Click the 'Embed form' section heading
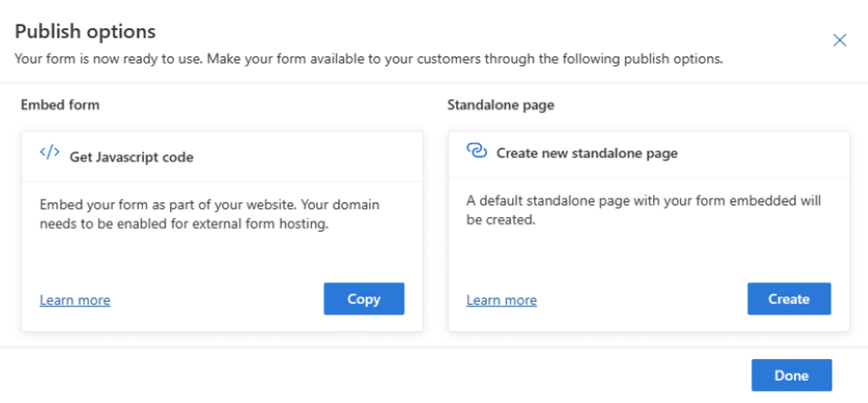The width and height of the screenshot is (868, 403). pos(60,105)
